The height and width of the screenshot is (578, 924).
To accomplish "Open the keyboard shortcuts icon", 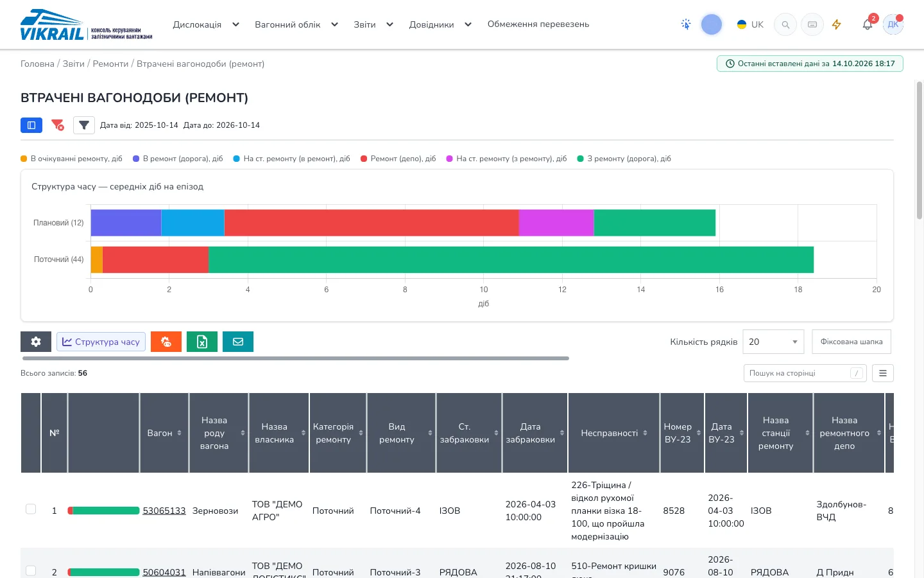I will [812, 24].
